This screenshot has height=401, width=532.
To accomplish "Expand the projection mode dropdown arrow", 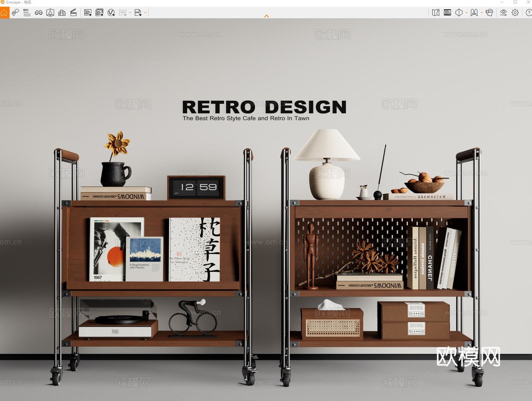I will (466, 13).
